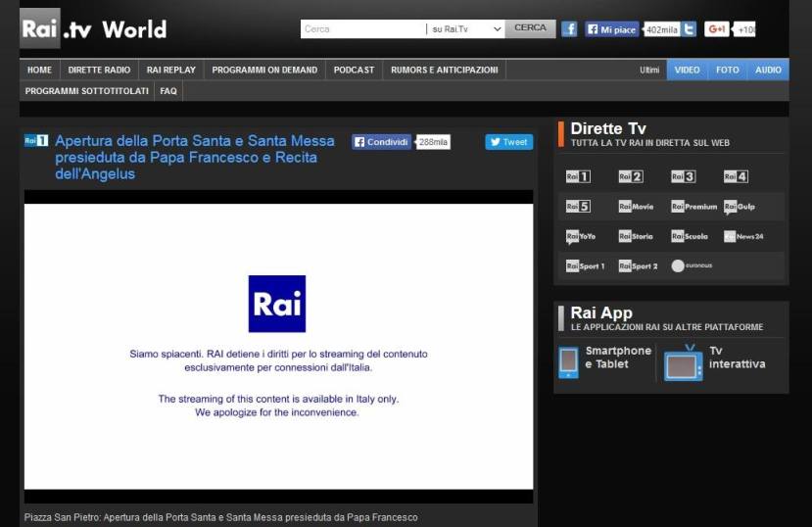Screen dimensions: 812x527
Task: Click the Tweet button beside the title
Action: pos(508,142)
